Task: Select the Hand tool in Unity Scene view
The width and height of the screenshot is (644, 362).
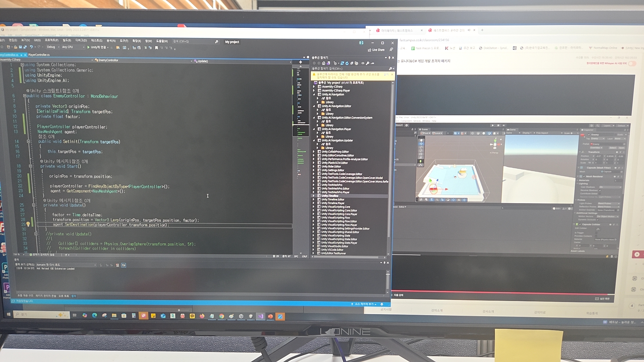Action: point(421,140)
